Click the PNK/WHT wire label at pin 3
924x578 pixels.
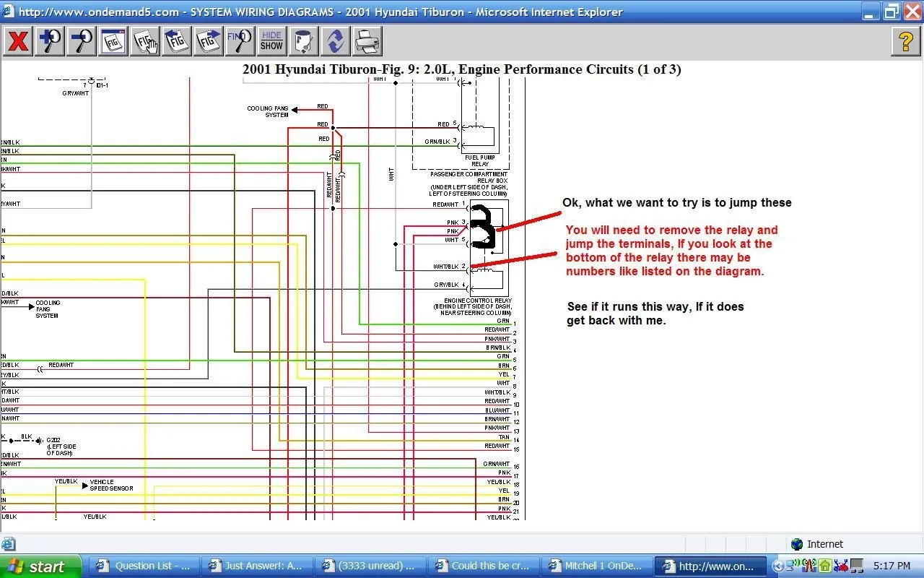click(x=497, y=339)
